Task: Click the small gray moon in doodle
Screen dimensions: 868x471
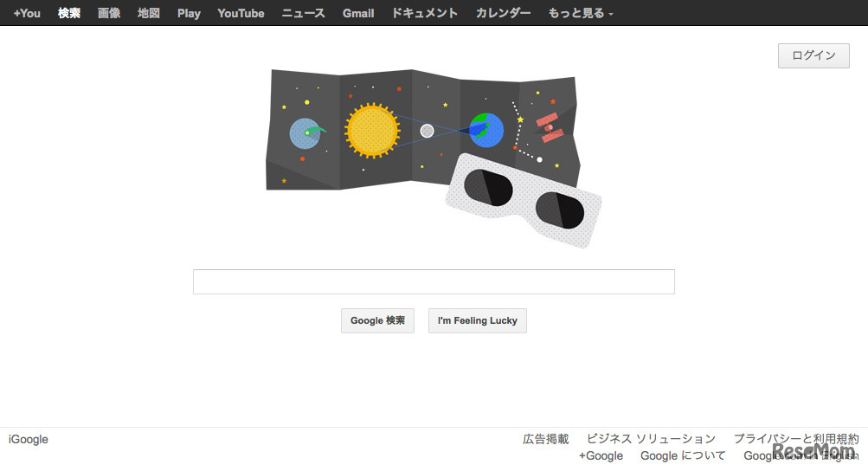Action: click(427, 131)
